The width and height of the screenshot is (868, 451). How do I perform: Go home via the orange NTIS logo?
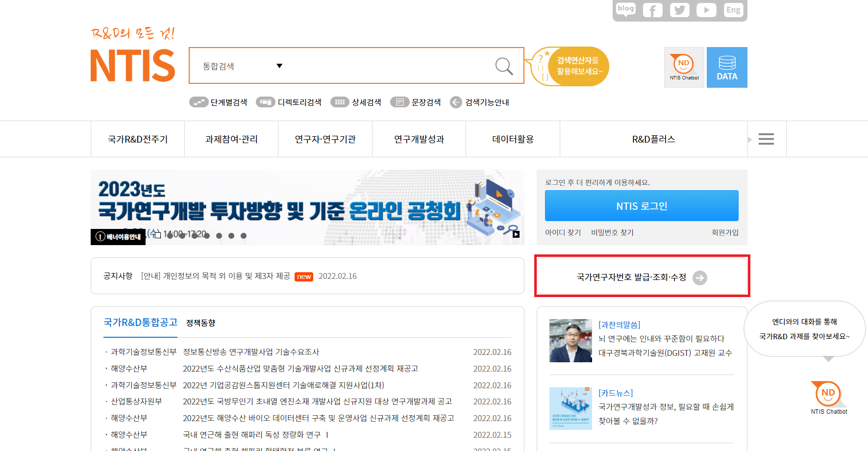tap(133, 65)
